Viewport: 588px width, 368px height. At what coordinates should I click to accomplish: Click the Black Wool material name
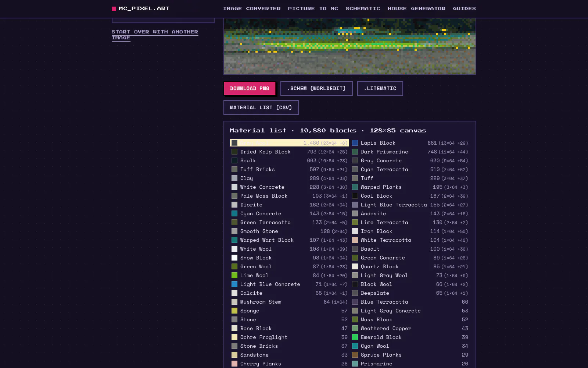point(376,284)
